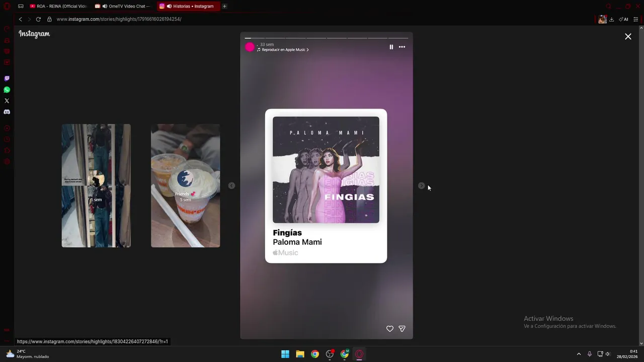
Task: Switch to the OmeTV Video Chat tab
Action: [123, 6]
